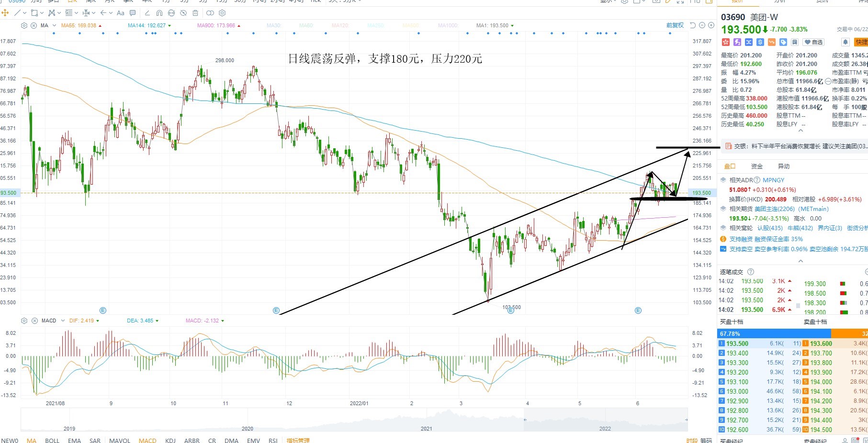
Task: Open 指标管理 indicator management
Action: [x=298, y=440]
